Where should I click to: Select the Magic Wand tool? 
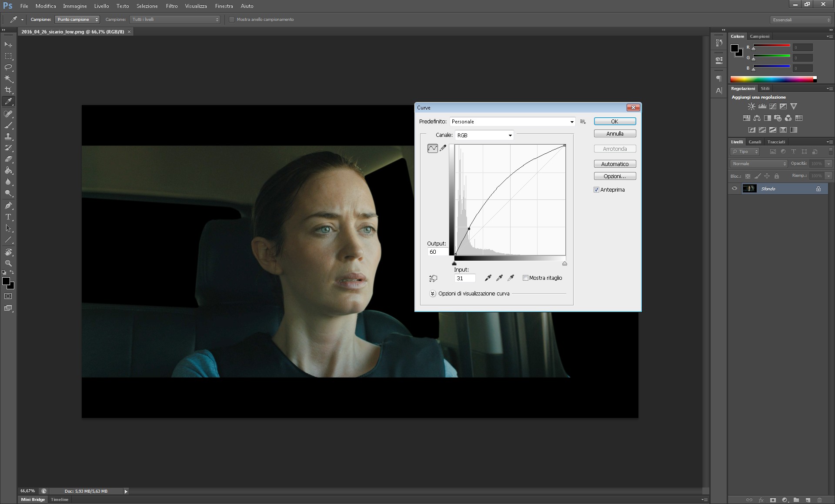point(8,79)
